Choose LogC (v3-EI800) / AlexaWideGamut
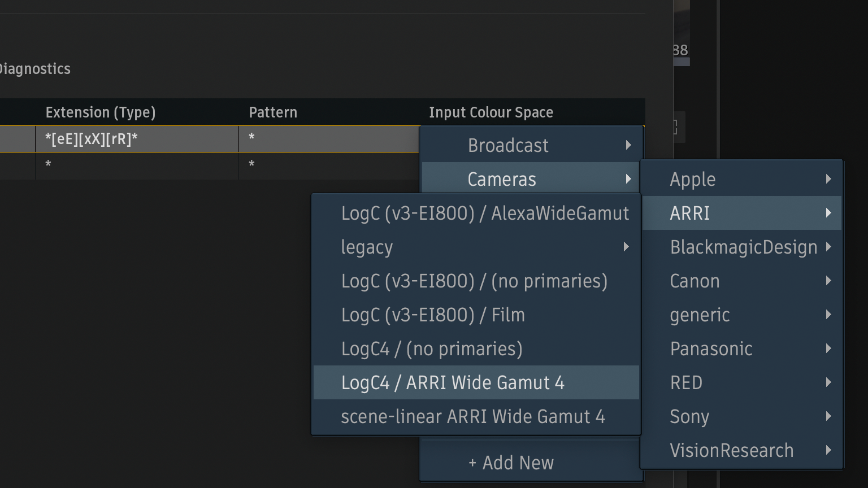 pyautogui.click(x=484, y=213)
